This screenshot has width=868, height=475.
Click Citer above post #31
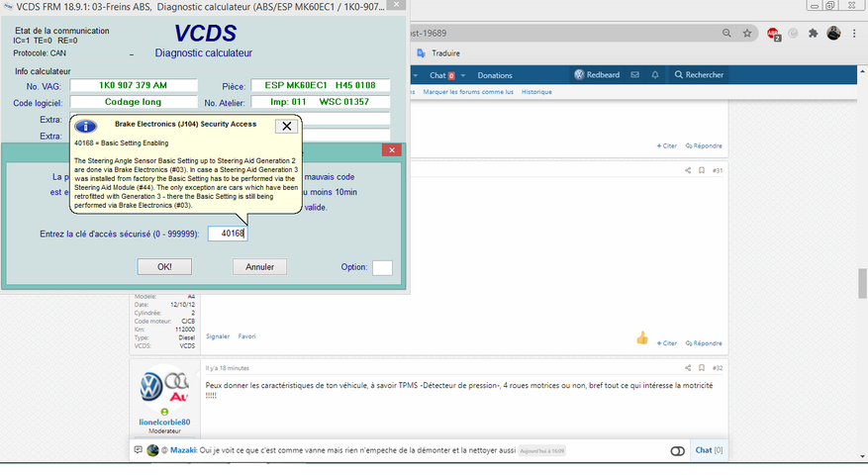[x=666, y=145]
